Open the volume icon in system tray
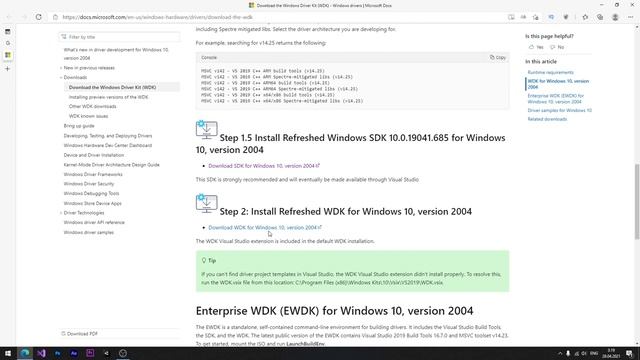640x360 pixels. click(x=584, y=353)
